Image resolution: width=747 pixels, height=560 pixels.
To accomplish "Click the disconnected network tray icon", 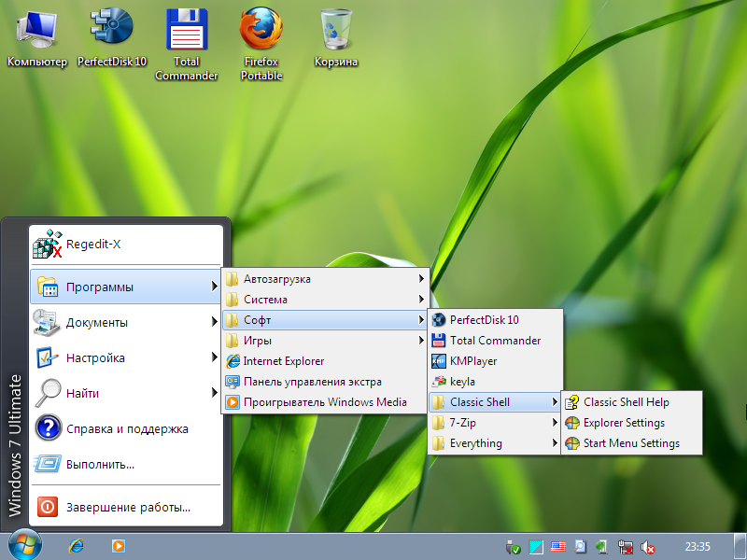I will pos(625,547).
